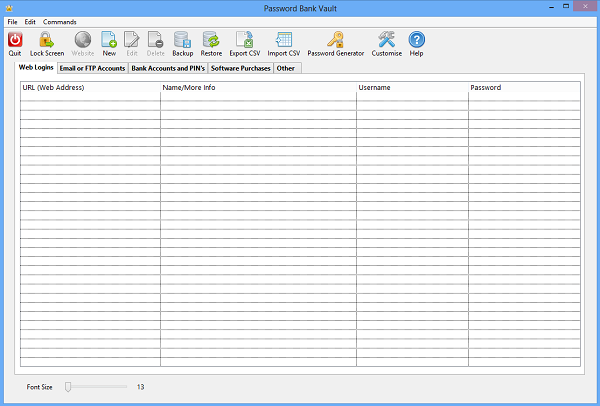Activate Lock Screen padlock icon
Viewport: 600px width, 406px height.
coord(46,40)
